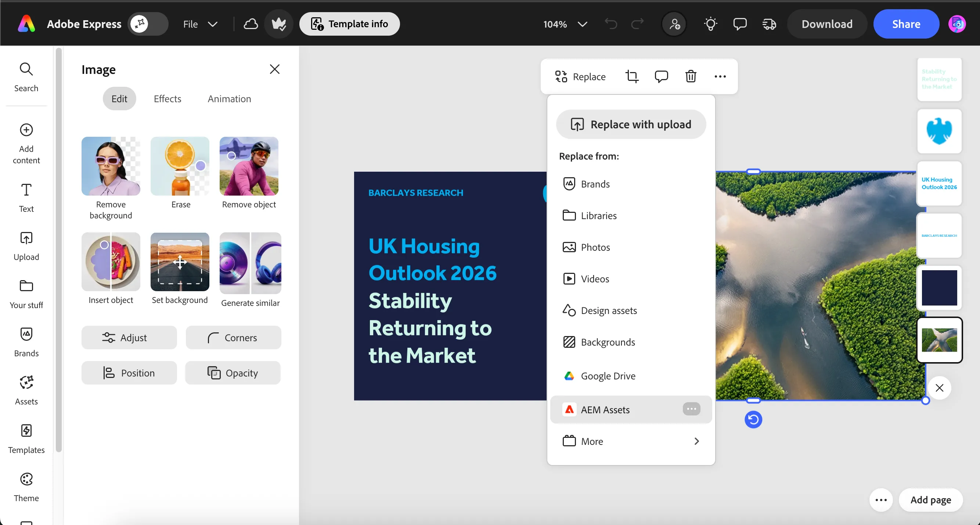Toggle the switch next to Adobe Express
This screenshot has height=525, width=980.
pyautogui.click(x=148, y=24)
